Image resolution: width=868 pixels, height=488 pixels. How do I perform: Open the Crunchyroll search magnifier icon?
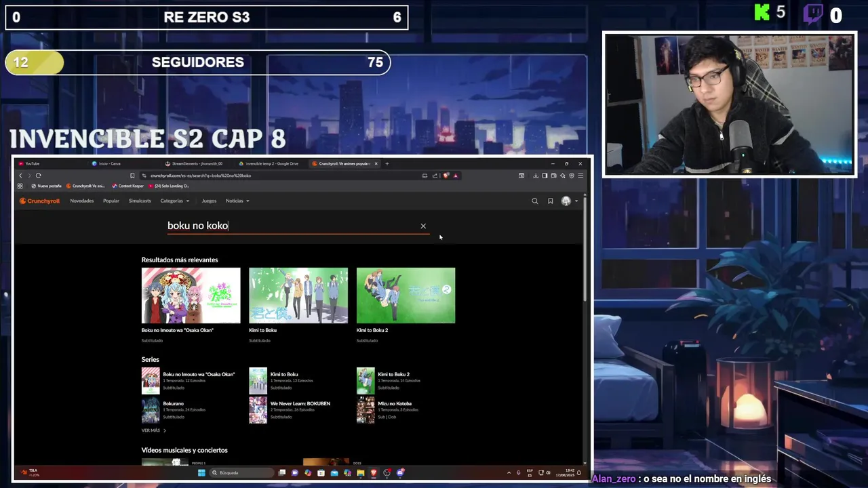click(x=534, y=201)
